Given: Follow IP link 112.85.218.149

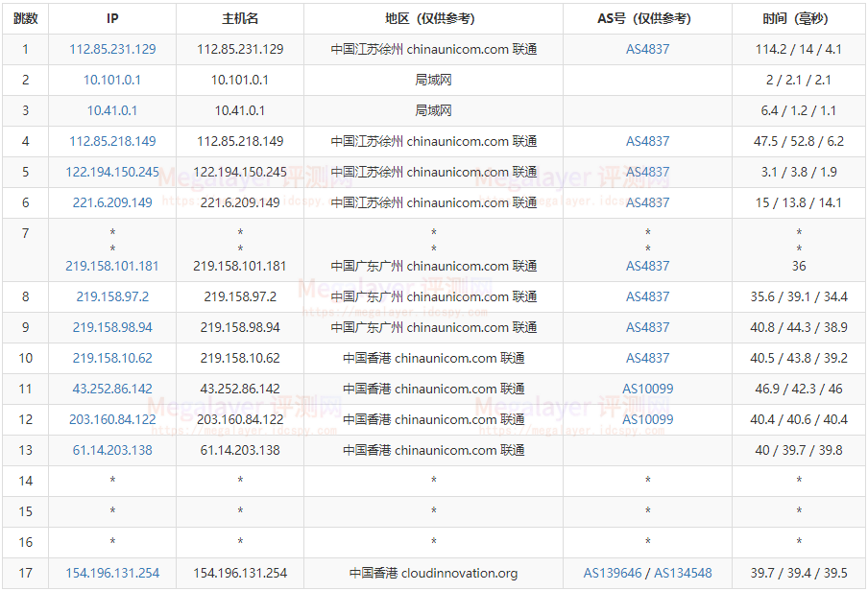Looking at the screenshot, I should pyautogui.click(x=112, y=141).
